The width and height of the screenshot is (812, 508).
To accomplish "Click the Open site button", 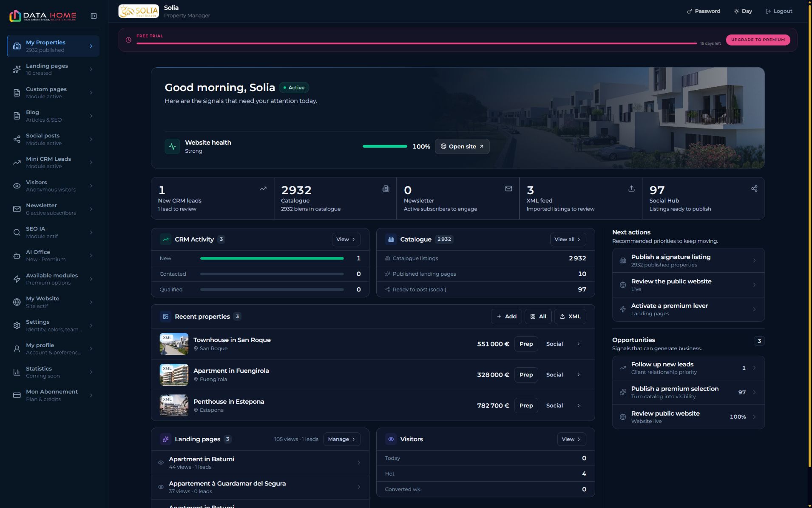I will click(x=462, y=146).
